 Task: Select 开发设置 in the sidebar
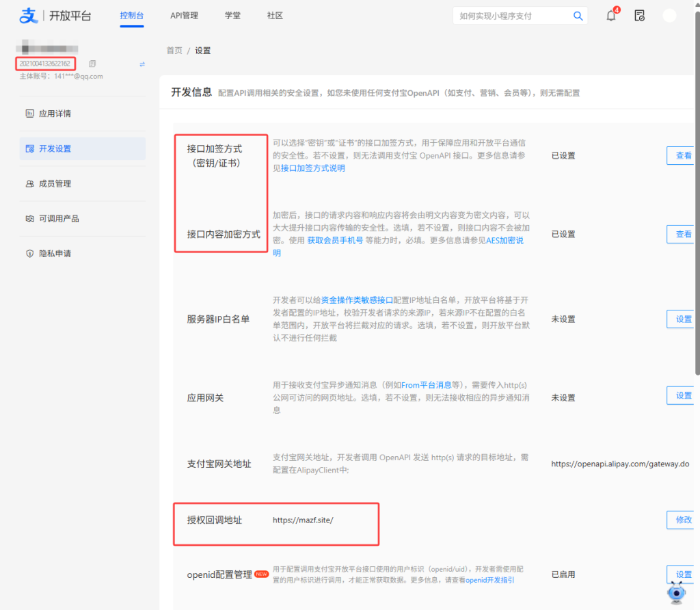[x=83, y=148]
